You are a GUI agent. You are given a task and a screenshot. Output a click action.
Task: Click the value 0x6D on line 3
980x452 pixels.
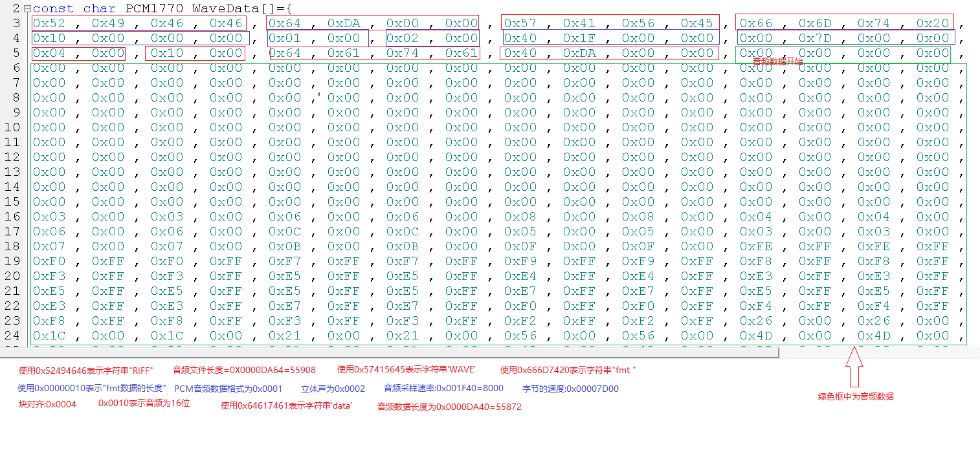point(815,23)
